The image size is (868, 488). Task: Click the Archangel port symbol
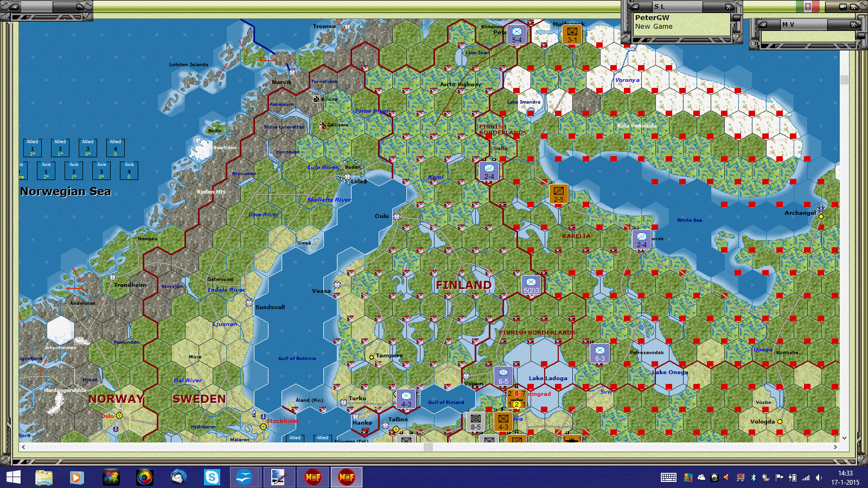click(x=821, y=208)
